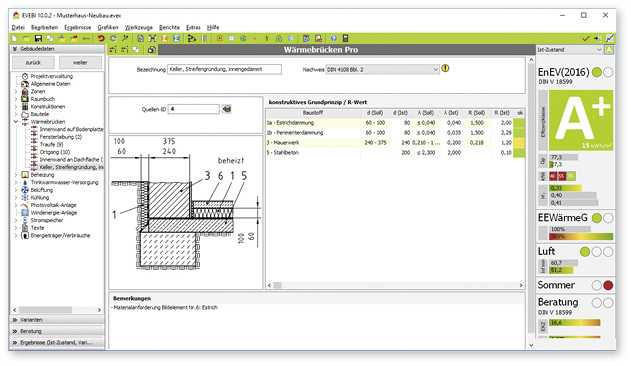This screenshot has width=631, height=366.
Task: Click the orange sigma sum icon
Action: [x=165, y=39]
